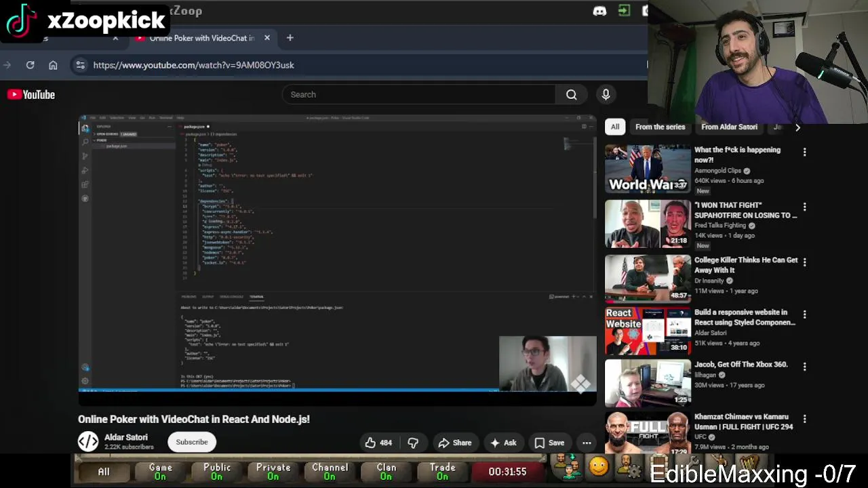The width and height of the screenshot is (868, 488).
Task: Open options menu for College Killer video
Action: [805, 262]
